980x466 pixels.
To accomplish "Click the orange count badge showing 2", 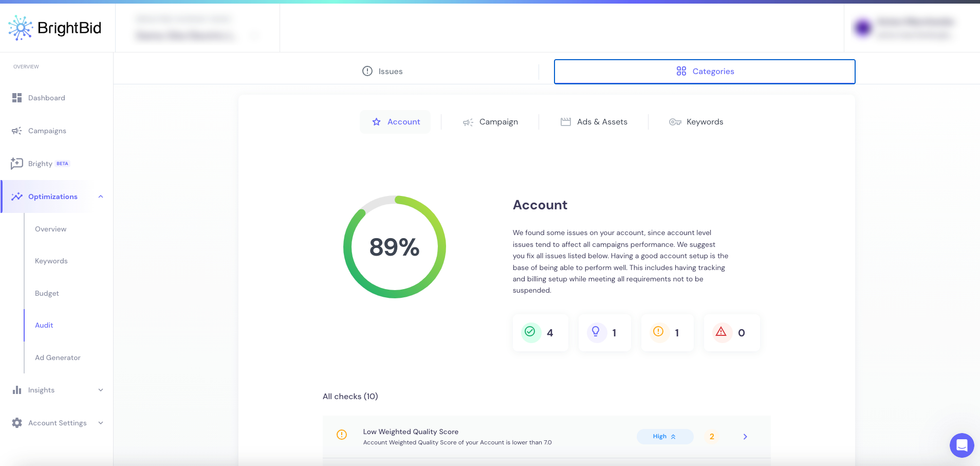I will pyautogui.click(x=712, y=436).
